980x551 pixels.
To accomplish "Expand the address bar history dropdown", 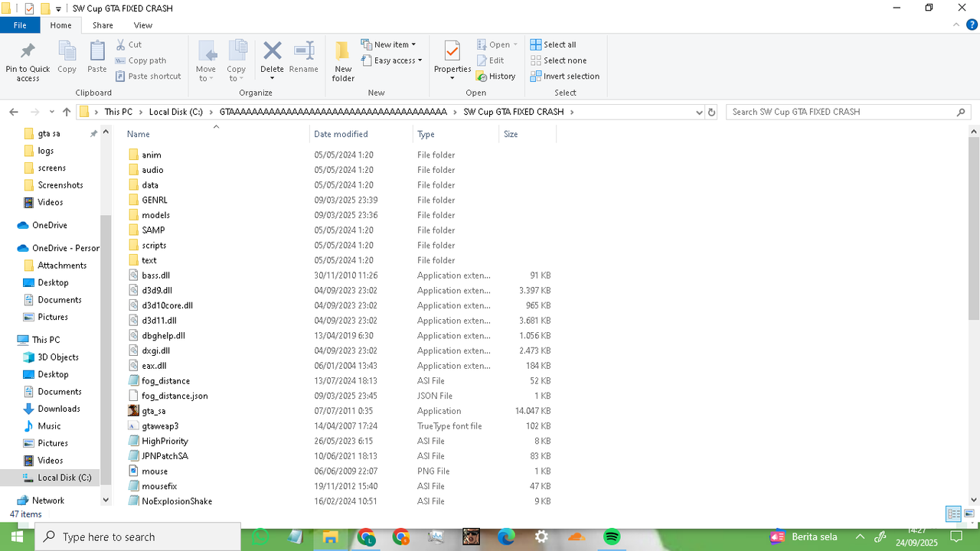I will pos(698,112).
